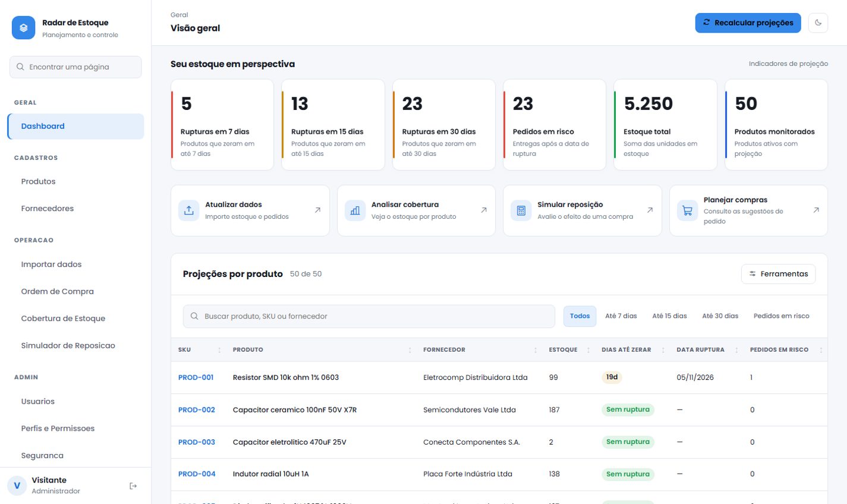Open the Ferramentas button
The width and height of the screenshot is (847, 504).
click(x=778, y=274)
